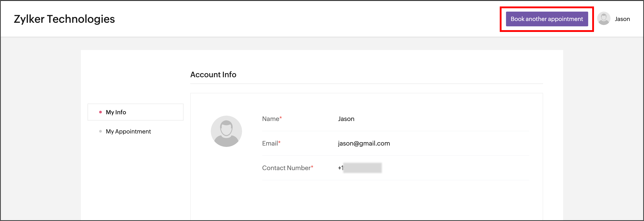Click the Email field label

(270, 144)
